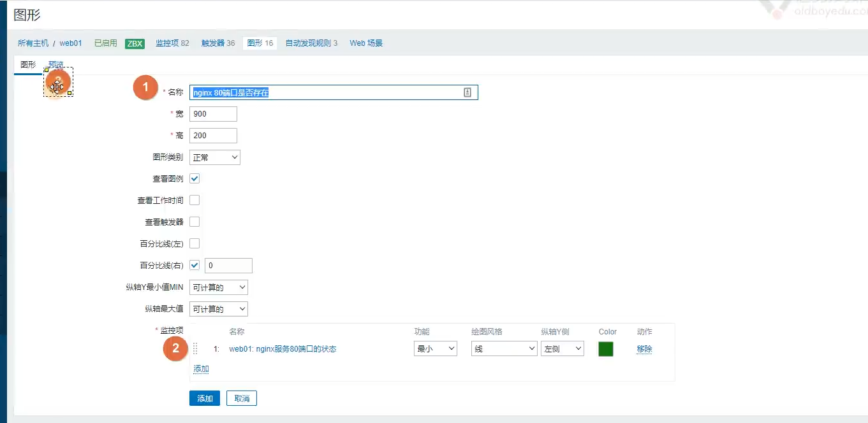
Task: Open the green color swatch picker
Action: [606, 348]
